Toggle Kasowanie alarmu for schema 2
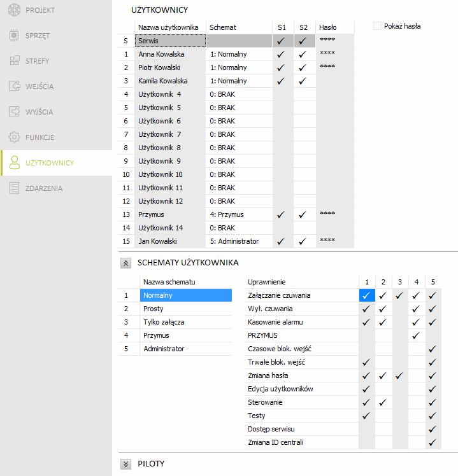This screenshot has height=476, width=458. pyautogui.click(x=383, y=322)
